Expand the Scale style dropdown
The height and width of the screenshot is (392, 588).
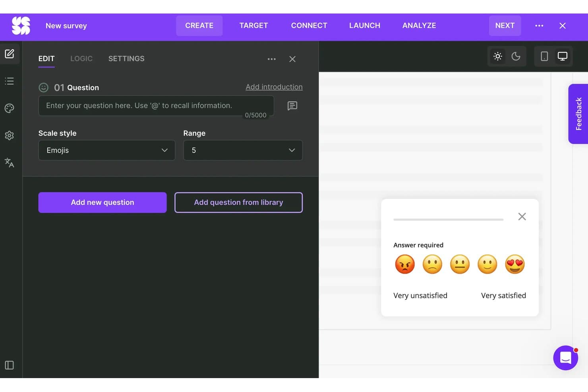(107, 150)
